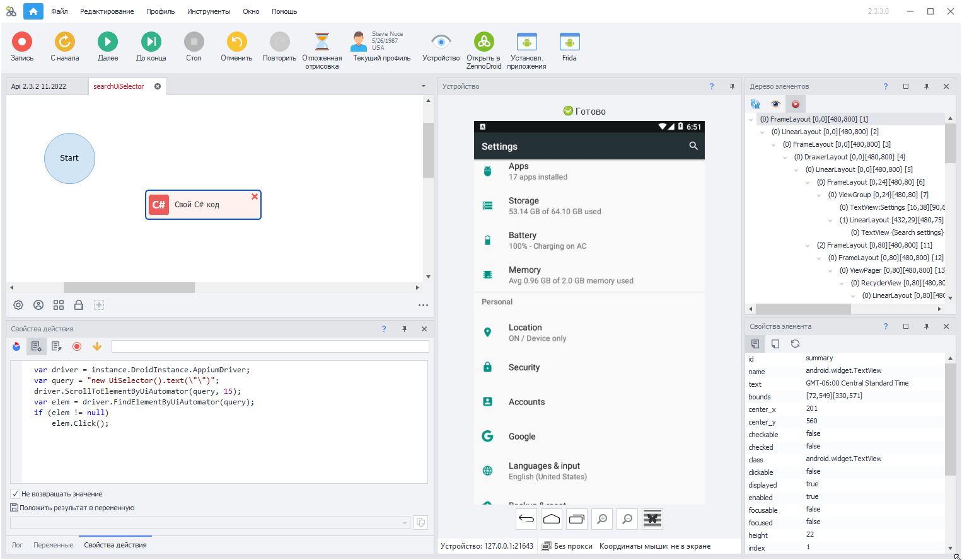Open the Устройство eye icon
The image size is (962, 560).
[x=441, y=47]
